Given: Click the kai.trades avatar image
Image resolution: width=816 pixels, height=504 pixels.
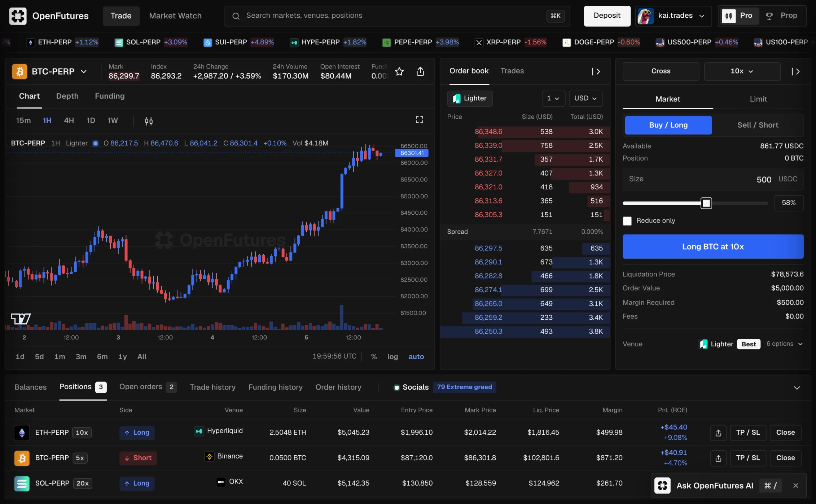Looking at the screenshot, I should click(x=645, y=16).
